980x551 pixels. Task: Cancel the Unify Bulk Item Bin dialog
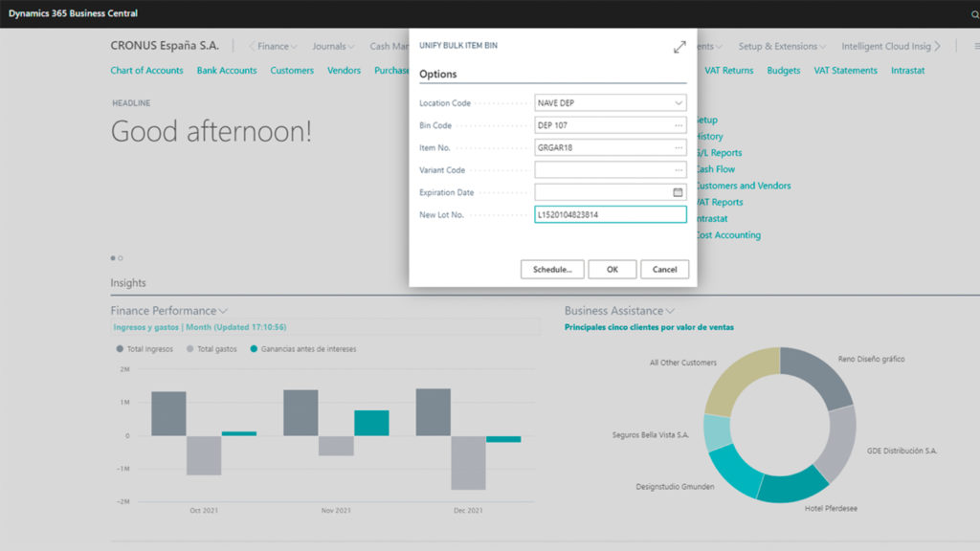664,269
